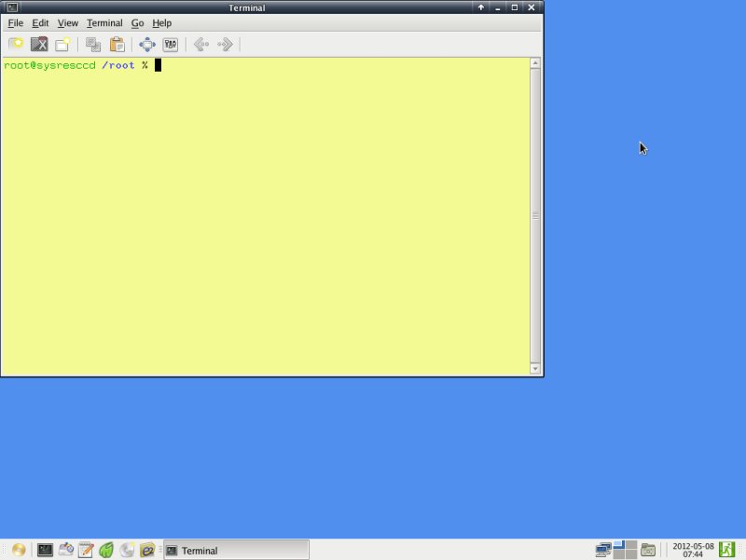Open the Help menu
The width and height of the screenshot is (746, 560).
161,22
